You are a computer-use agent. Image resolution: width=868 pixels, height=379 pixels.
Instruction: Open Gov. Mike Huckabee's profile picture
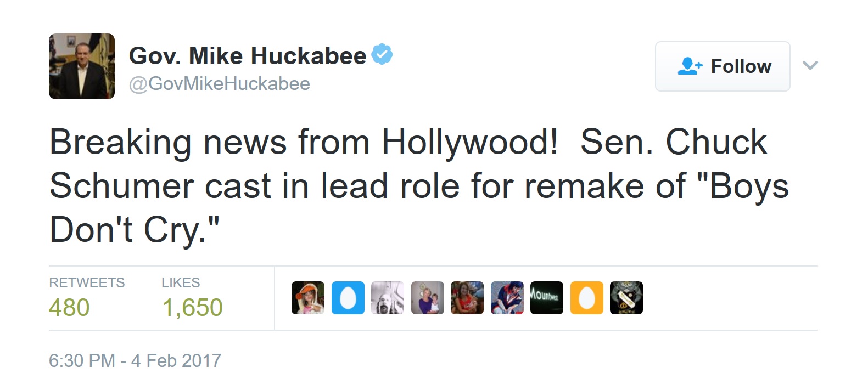[x=82, y=66]
